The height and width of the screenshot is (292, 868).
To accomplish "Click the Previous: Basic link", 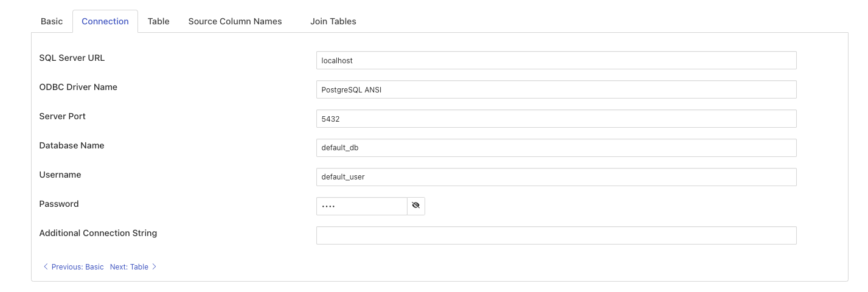I will [77, 267].
